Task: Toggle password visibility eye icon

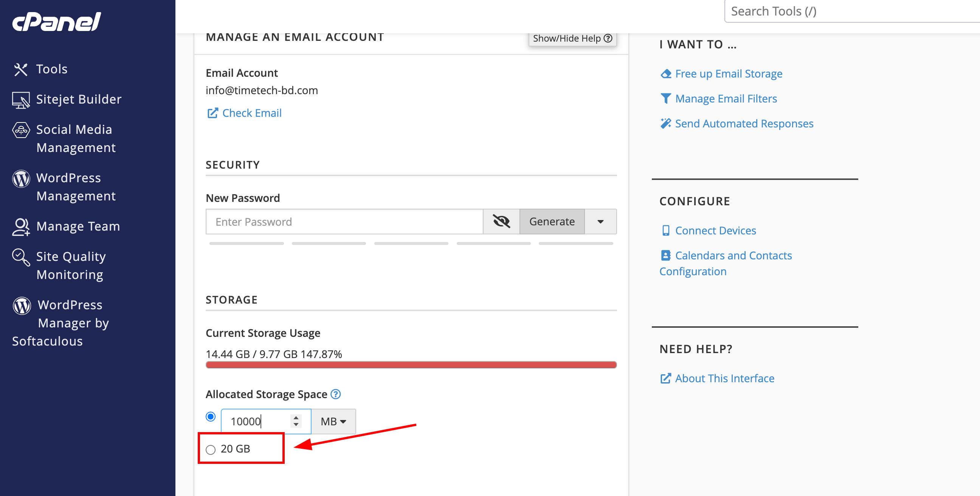Action: pos(501,222)
